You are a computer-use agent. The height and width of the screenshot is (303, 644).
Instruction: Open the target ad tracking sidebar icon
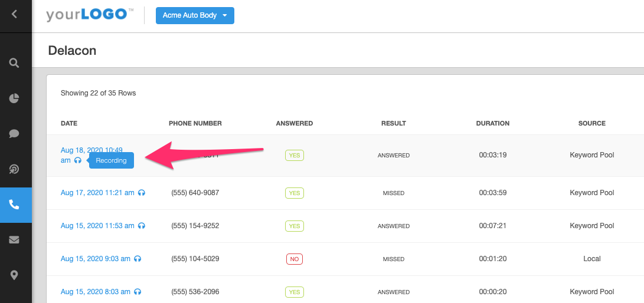coord(14,169)
